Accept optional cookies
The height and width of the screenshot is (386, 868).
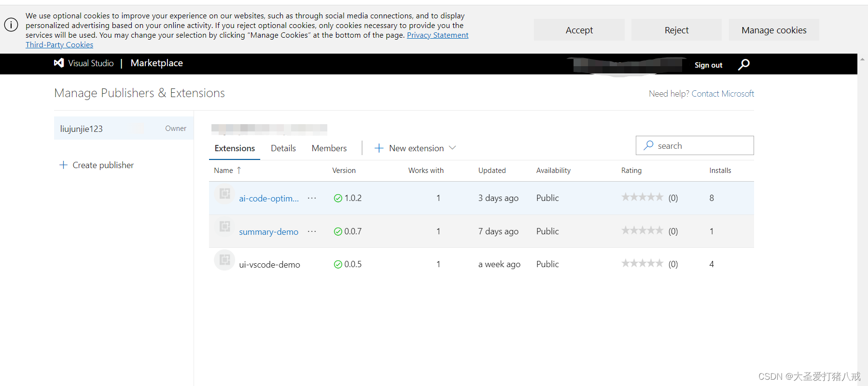coord(579,30)
